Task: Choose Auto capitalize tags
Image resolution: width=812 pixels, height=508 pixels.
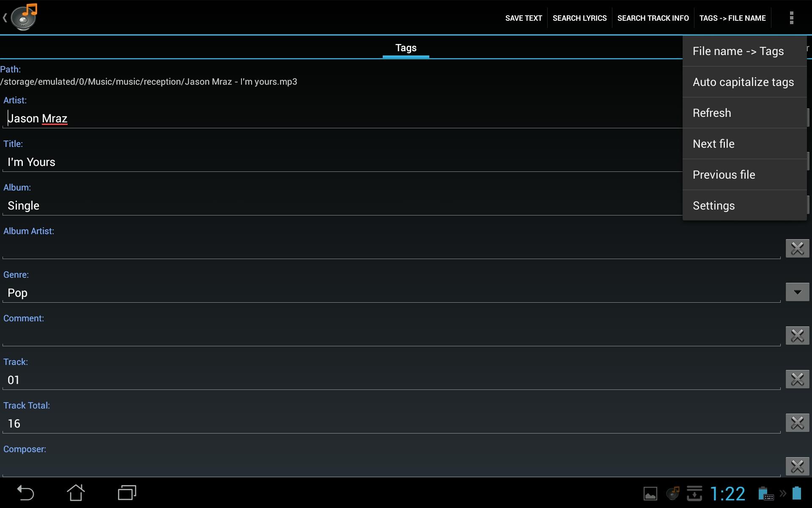Action: pos(743,82)
